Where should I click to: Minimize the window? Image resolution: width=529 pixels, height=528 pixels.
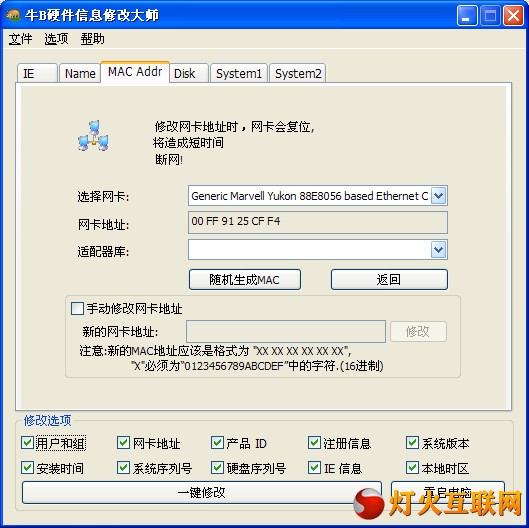click(x=467, y=16)
